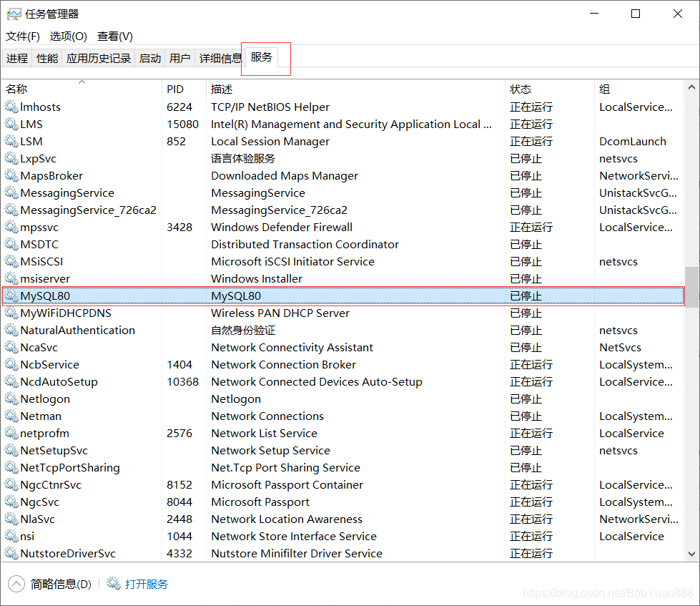Switch to the 详细信息 tab
Image resolution: width=700 pixels, height=606 pixels.
point(220,58)
